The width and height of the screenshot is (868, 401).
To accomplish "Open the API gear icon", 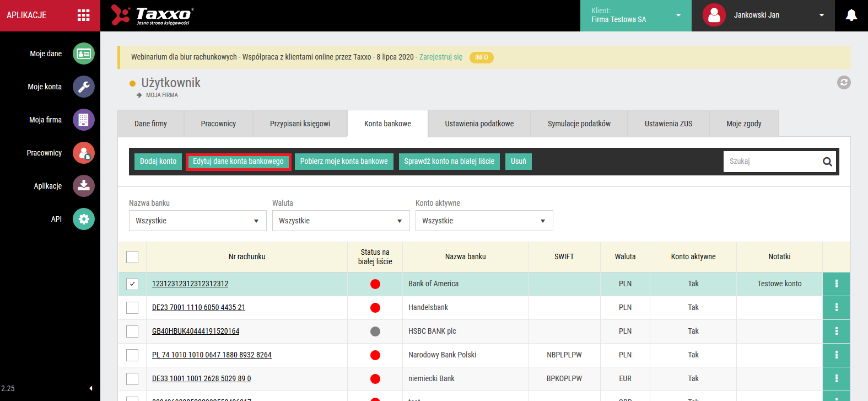I will (x=84, y=219).
